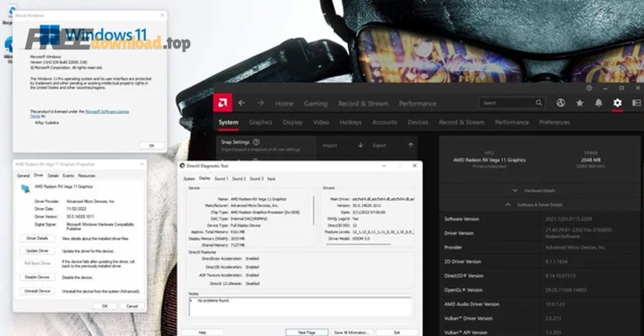Go back with the left arrow in Radeon Software
This screenshot has height=336, width=644.
tap(242, 103)
